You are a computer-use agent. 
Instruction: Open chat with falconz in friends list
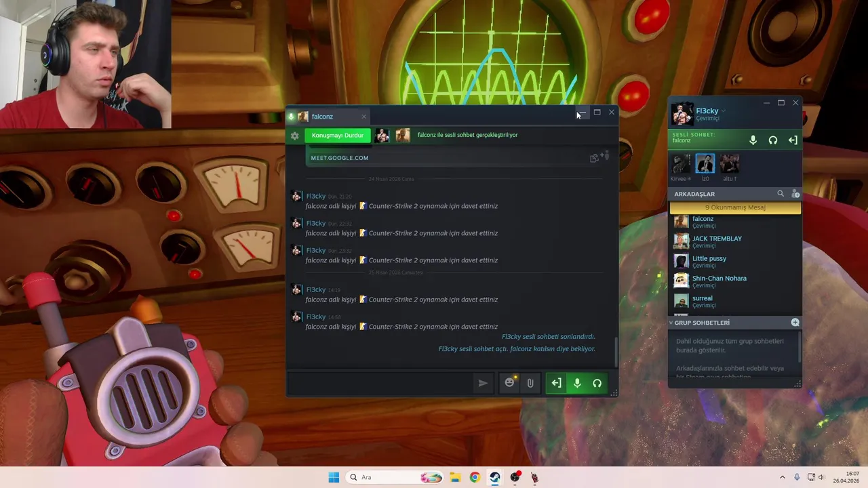[735, 222]
